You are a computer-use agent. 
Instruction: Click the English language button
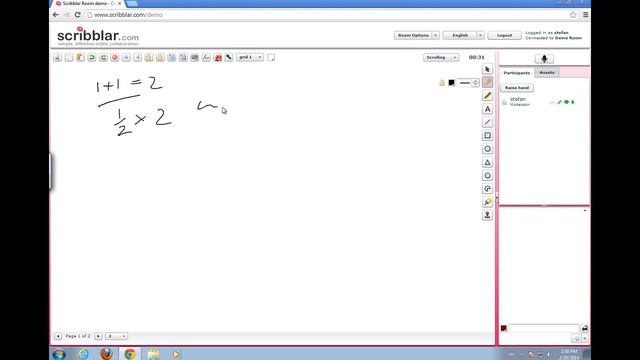pos(460,36)
